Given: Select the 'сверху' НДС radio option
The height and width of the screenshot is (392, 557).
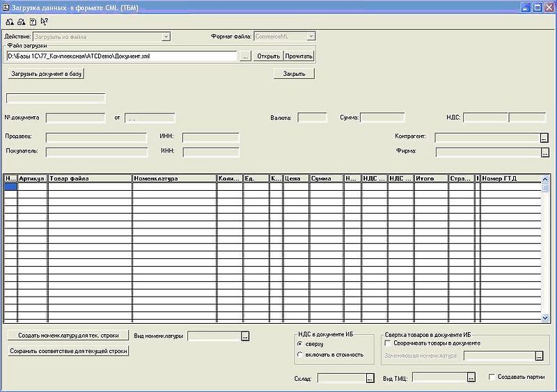Looking at the screenshot, I should pos(300,344).
